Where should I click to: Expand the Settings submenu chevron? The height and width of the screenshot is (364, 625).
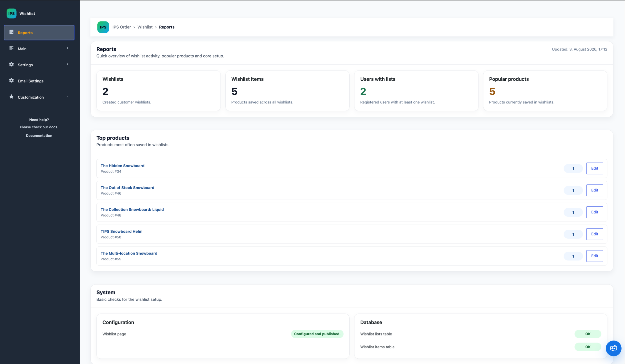point(67,64)
